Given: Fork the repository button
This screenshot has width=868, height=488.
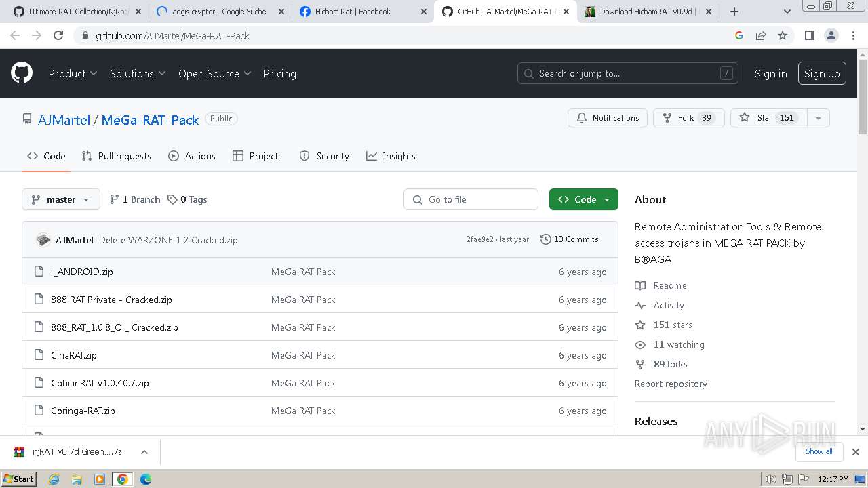Looking at the screenshot, I should click(x=689, y=118).
